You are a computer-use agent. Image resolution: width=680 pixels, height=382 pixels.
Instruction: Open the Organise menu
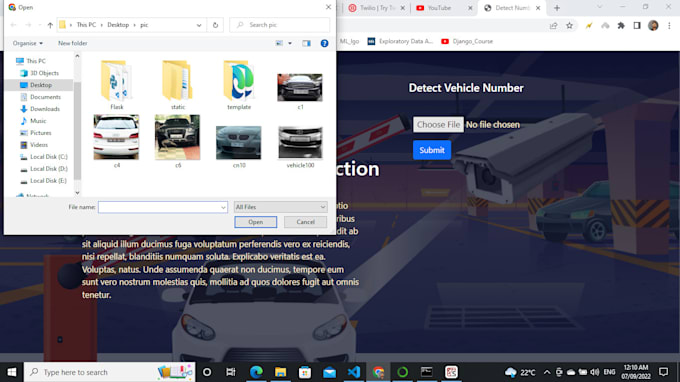tap(28, 43)
